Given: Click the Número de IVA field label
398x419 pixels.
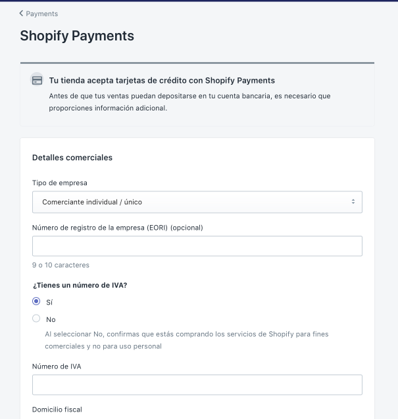Looking at the screenshot, I should click(57, 366).
